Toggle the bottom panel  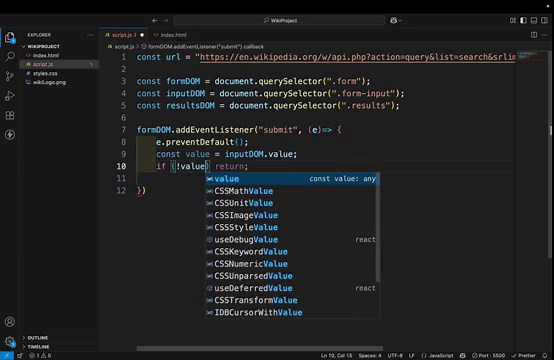534,20
